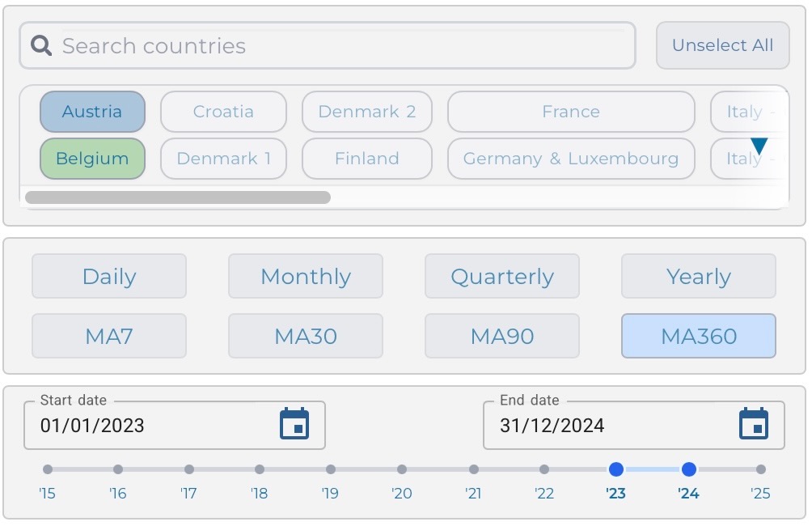The image size is (812, 526).
Task: Open the Start date calendar picker
Action: tap(294, 424)
